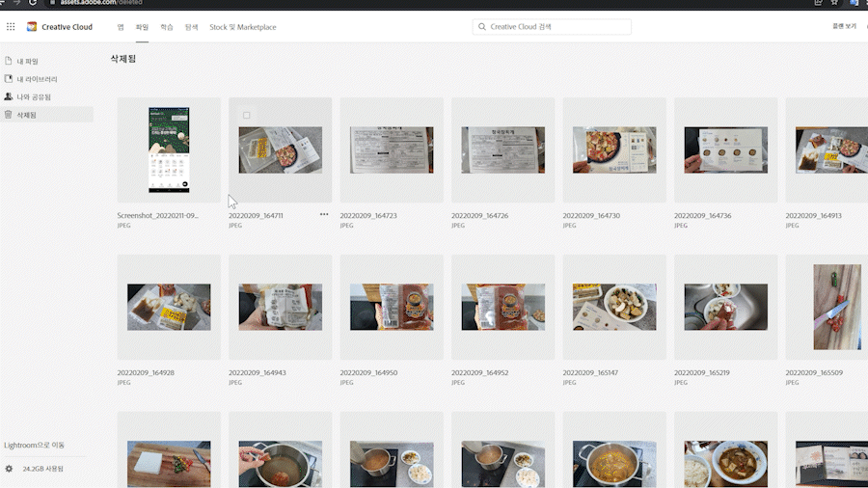Select the 20220209_164950 thumbnail

(x=392, y=307)
